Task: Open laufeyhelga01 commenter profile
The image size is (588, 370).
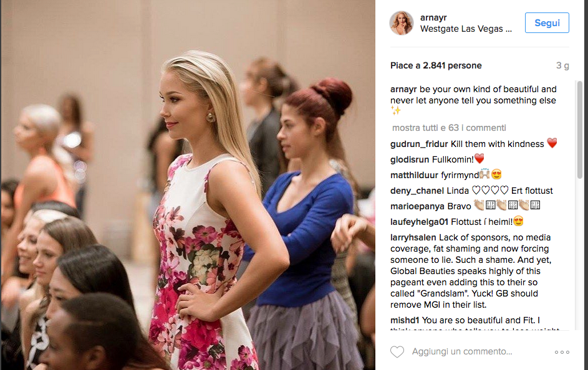Action: click(x=419, y=222)
